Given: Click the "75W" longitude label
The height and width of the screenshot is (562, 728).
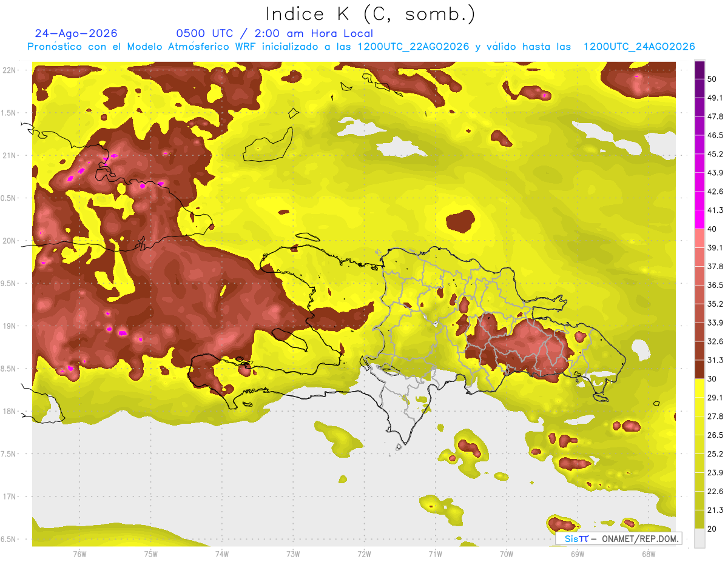Looking at the screenshot, I should tap(151, 554).
